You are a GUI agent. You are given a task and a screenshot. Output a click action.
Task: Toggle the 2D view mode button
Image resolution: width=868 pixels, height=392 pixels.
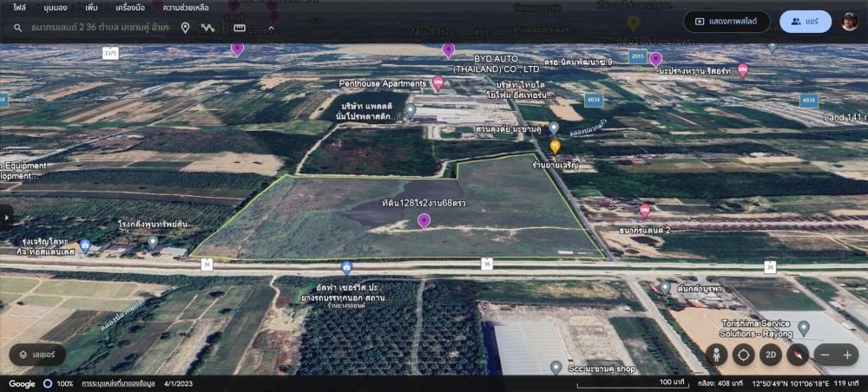click(770, 355)
